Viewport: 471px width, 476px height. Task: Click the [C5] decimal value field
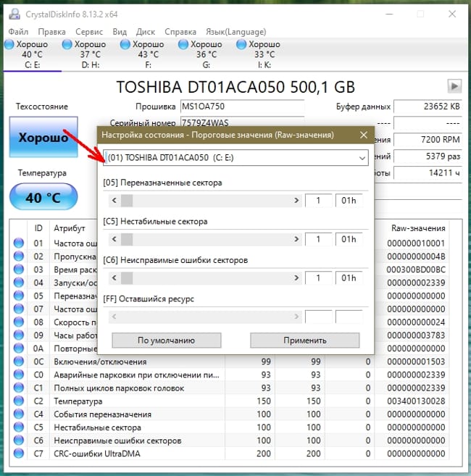[318, 239]
